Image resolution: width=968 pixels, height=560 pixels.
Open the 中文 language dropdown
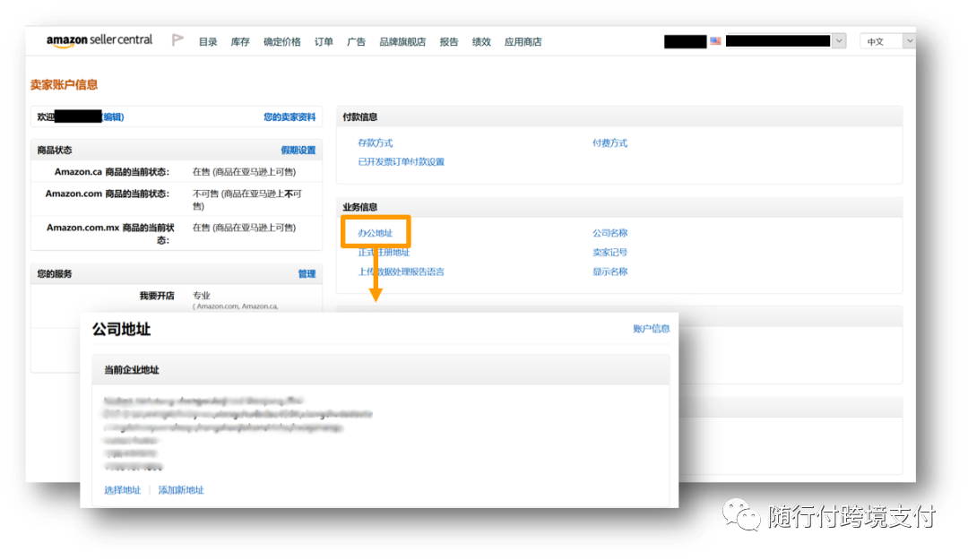tap(887, 41)
